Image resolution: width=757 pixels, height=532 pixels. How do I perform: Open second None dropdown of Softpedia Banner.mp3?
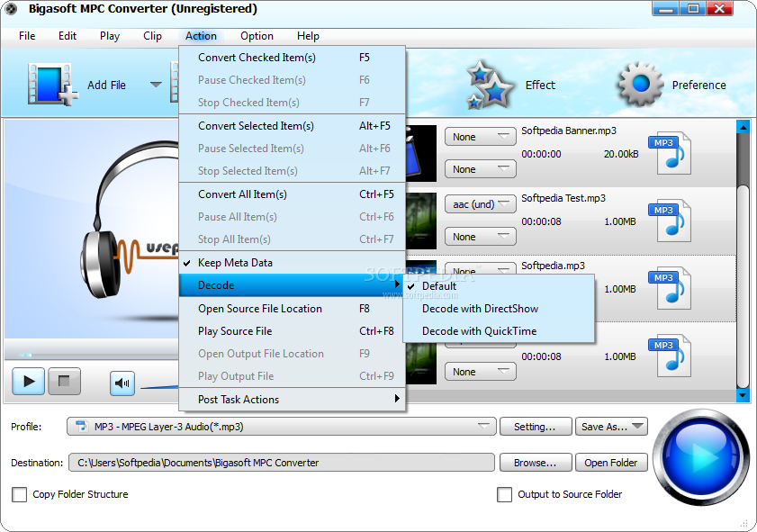(481, 169)
